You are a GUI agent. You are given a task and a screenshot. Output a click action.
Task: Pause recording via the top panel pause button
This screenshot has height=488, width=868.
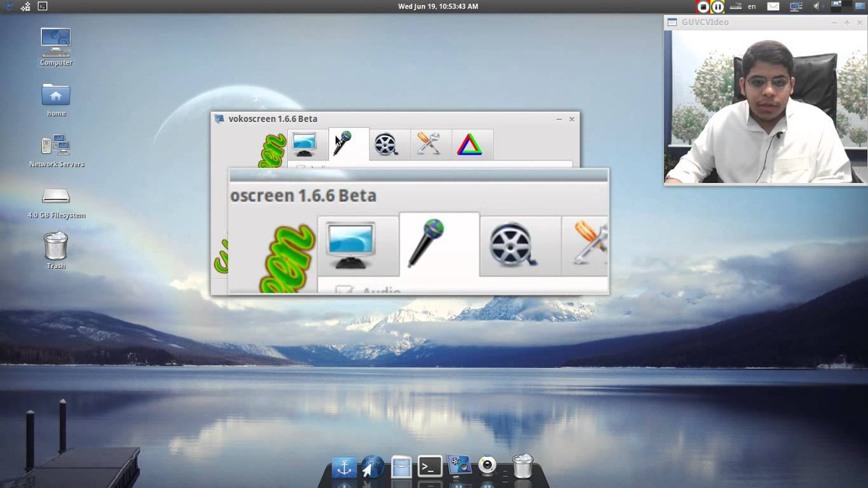718,7
